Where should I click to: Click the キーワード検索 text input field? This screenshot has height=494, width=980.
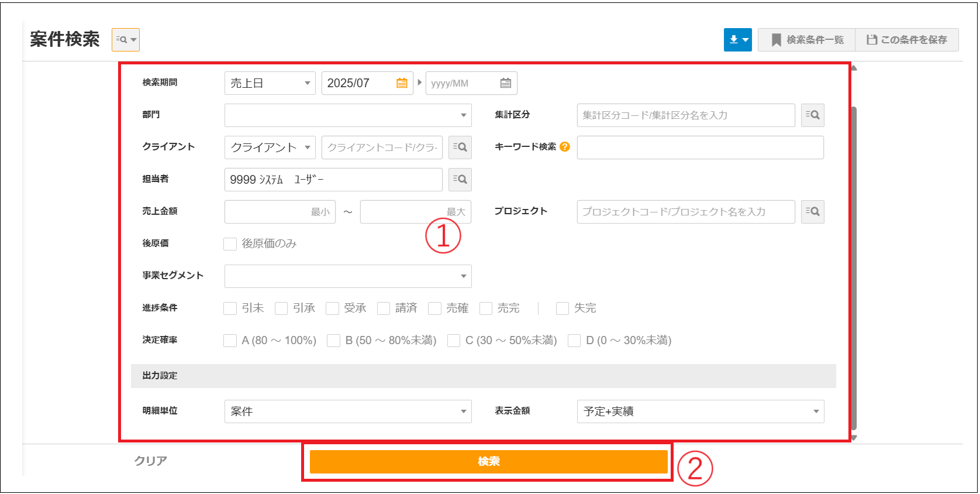(x=700, y=147)
